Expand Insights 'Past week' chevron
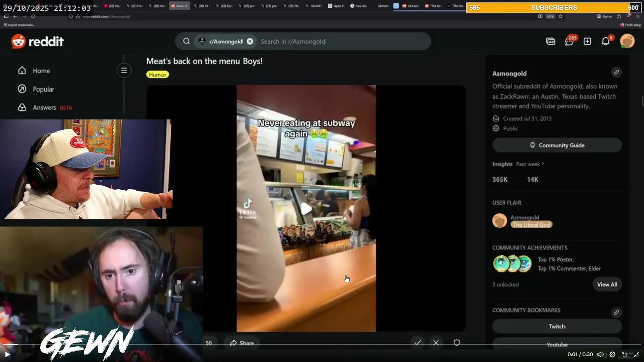The width and height of the screenshot is (644, 362). click(543, 164)
